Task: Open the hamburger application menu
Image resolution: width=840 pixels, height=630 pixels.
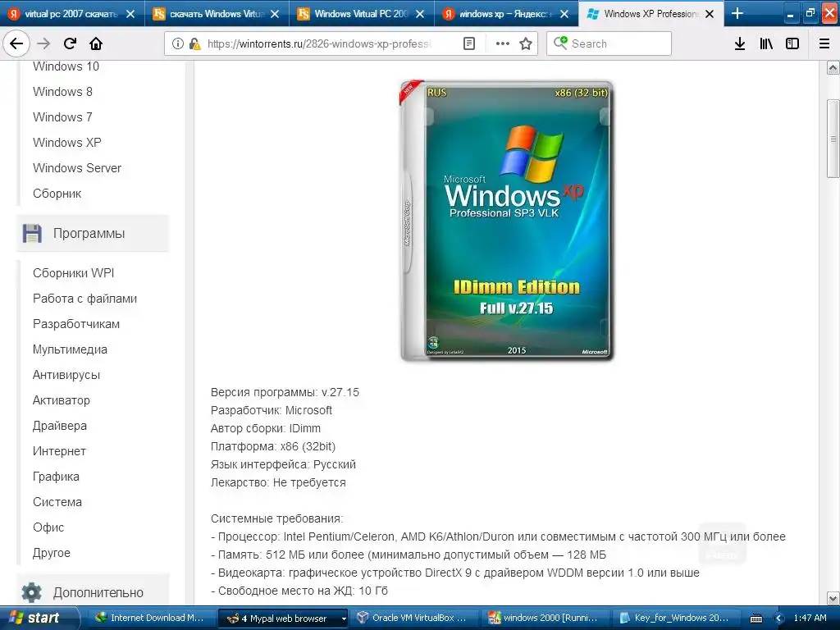Action: 824,43
